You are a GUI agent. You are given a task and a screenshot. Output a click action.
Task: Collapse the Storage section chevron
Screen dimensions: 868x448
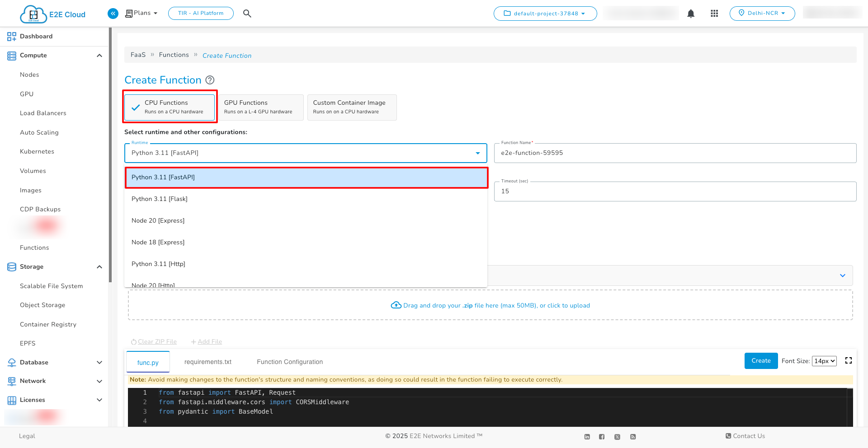99,267
